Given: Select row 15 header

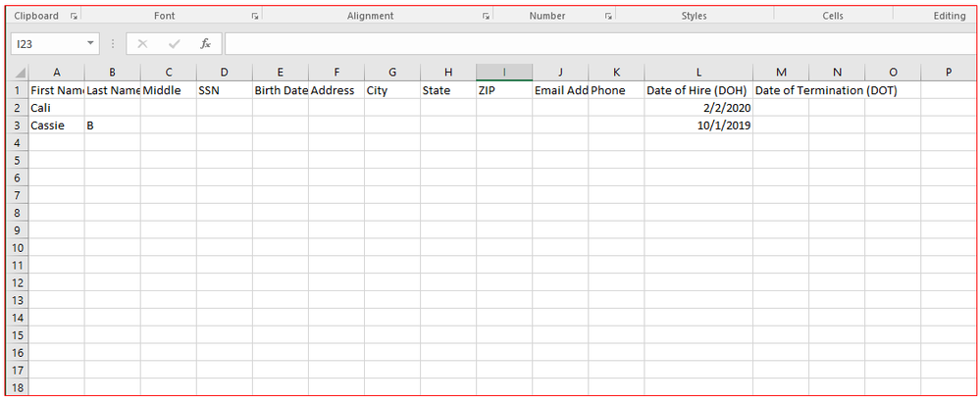Looking at the screenshot, I should click(17, 335).
